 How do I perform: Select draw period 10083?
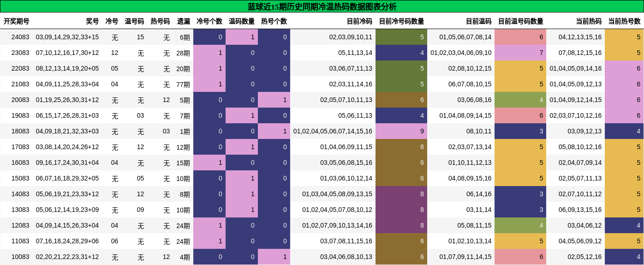pos(20,257)
